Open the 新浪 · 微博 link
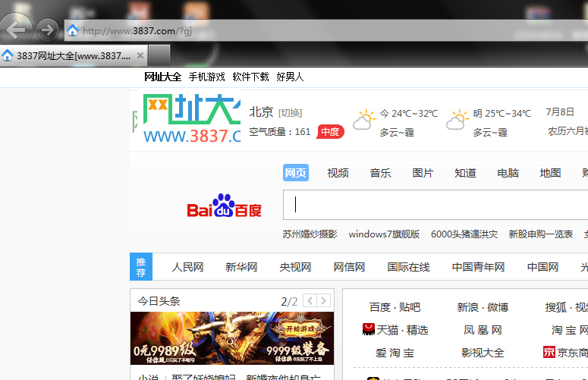Viewport: 588px width, 380px height. 483,307
